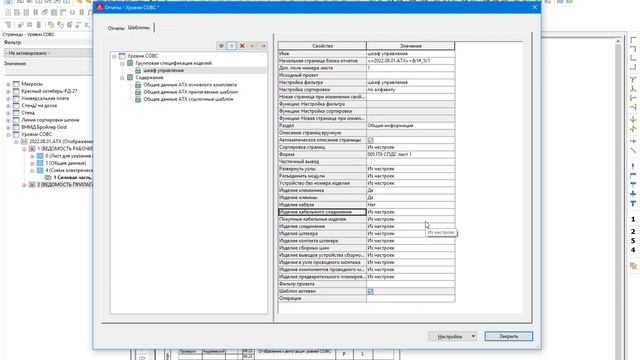Collapse 'Уровни СОВС' root in the dialog tree
Screen dimensions: 640x360
(114, 56)
